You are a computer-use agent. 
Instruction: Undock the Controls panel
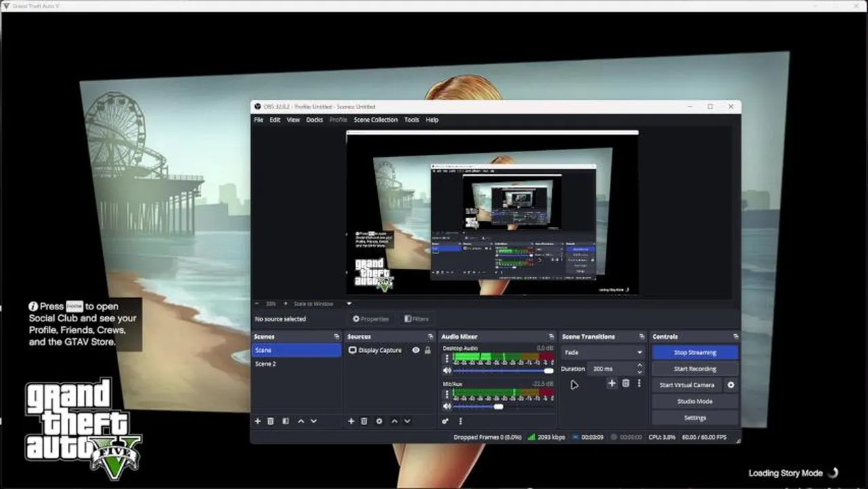(x=736, y=337)
